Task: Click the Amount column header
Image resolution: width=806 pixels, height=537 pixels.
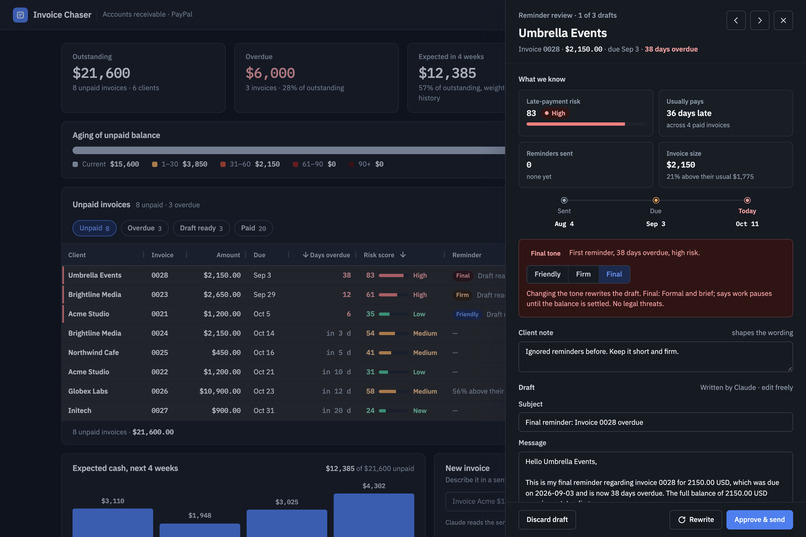Action: [228, 255]
